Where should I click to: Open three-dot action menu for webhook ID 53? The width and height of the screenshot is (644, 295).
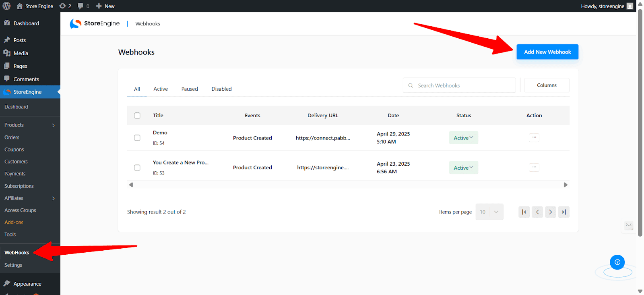click(x=534, y=167)
